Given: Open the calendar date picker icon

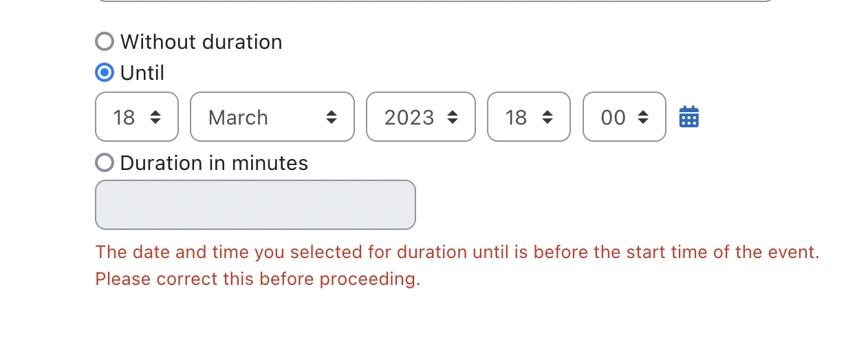Looking at the screenshot, I should (689, 117).
